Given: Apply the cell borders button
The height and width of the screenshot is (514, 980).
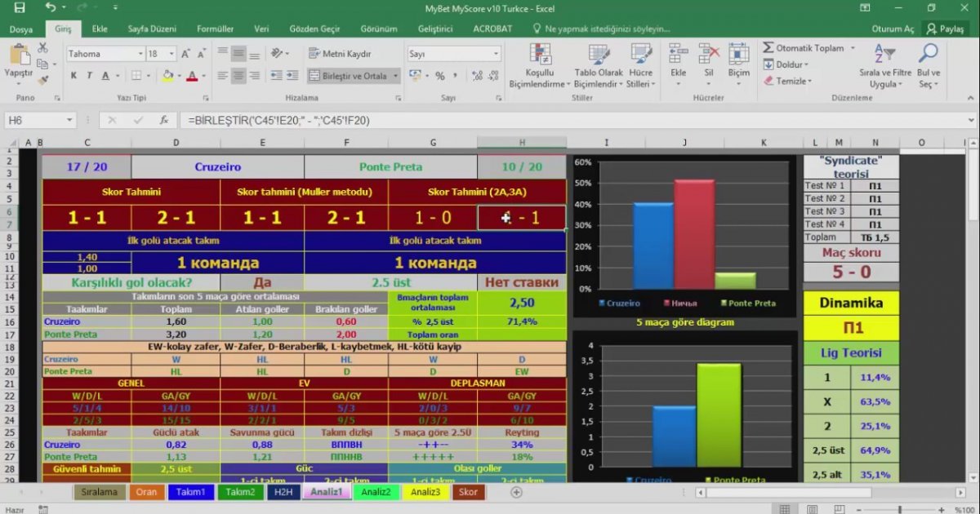Looking at the screenshot, I should (135, 76).
